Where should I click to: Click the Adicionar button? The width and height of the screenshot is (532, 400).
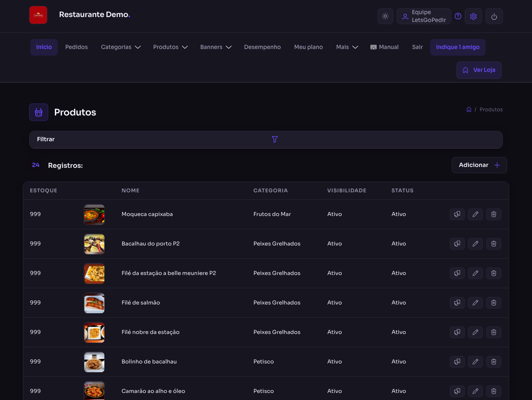[479, 165]
